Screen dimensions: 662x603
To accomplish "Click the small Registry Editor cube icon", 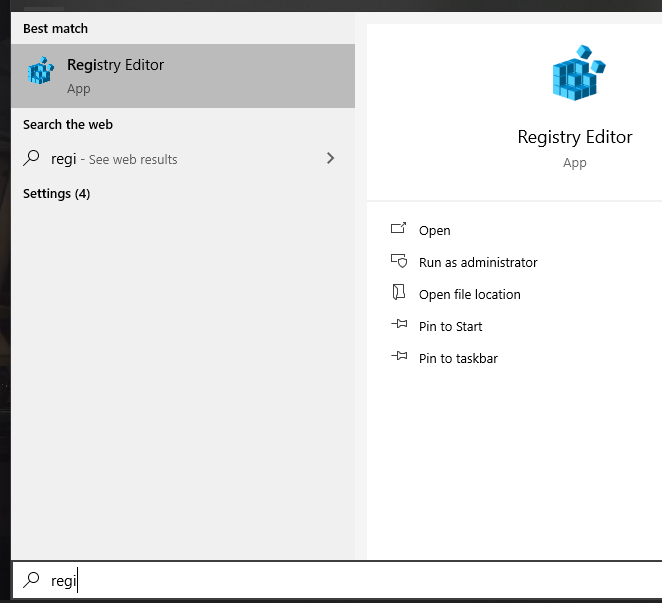I will click(x=41, y=71).
